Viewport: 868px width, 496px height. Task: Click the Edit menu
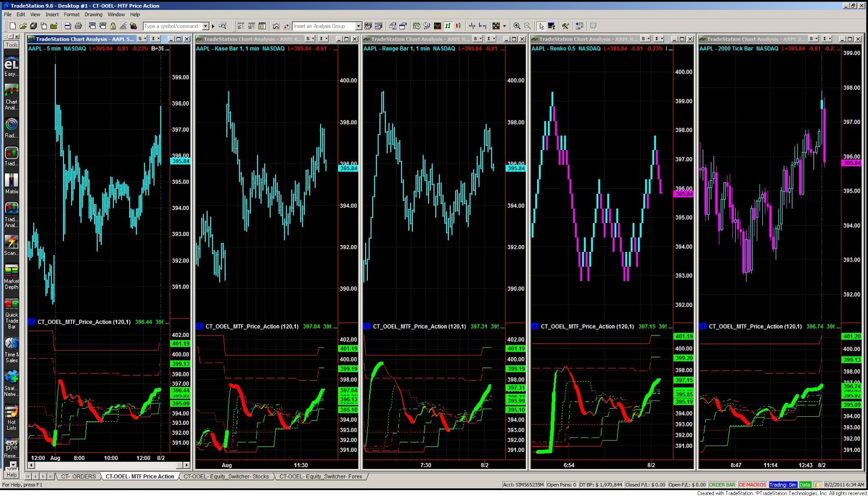pyautogui.click(x=21, y=15)
